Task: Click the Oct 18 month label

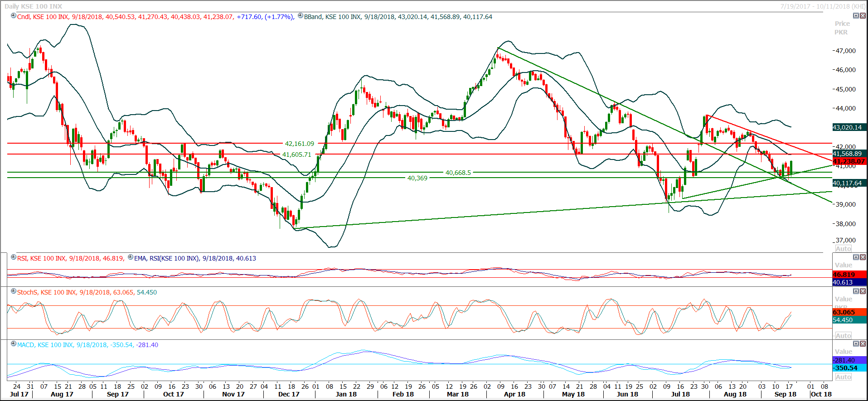Action: click(x=821, y=394)
